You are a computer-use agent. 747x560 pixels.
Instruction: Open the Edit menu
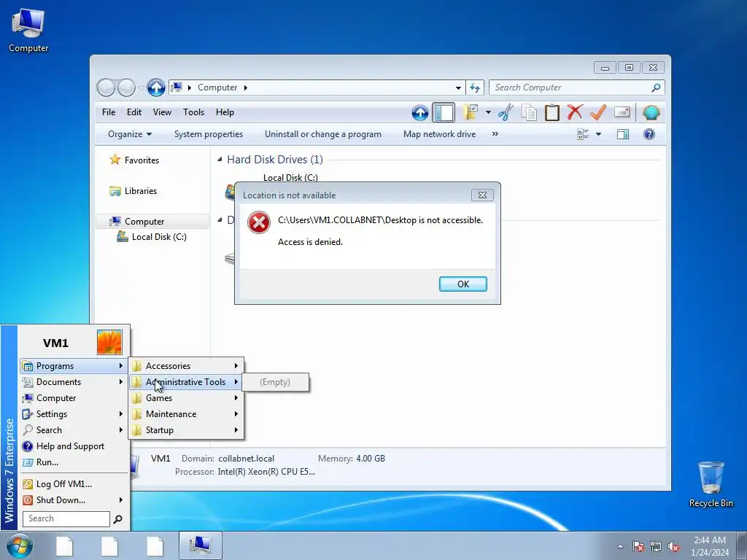pos(134,112)
